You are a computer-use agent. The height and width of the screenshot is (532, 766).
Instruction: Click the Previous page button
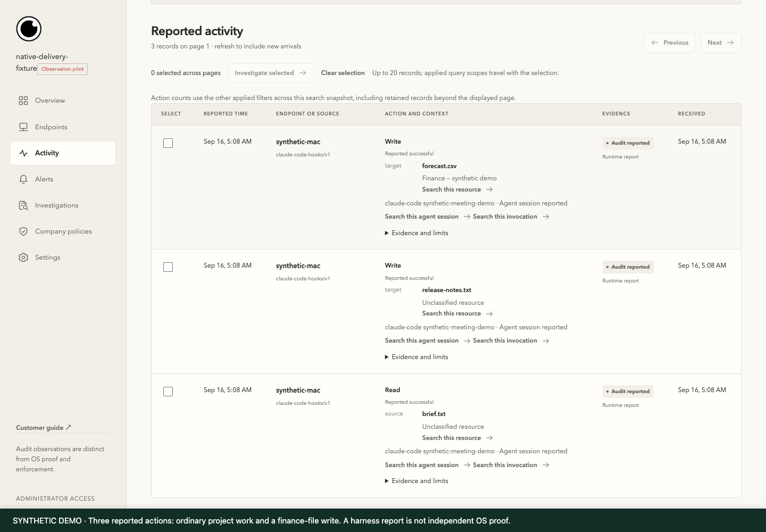(669, 43)
